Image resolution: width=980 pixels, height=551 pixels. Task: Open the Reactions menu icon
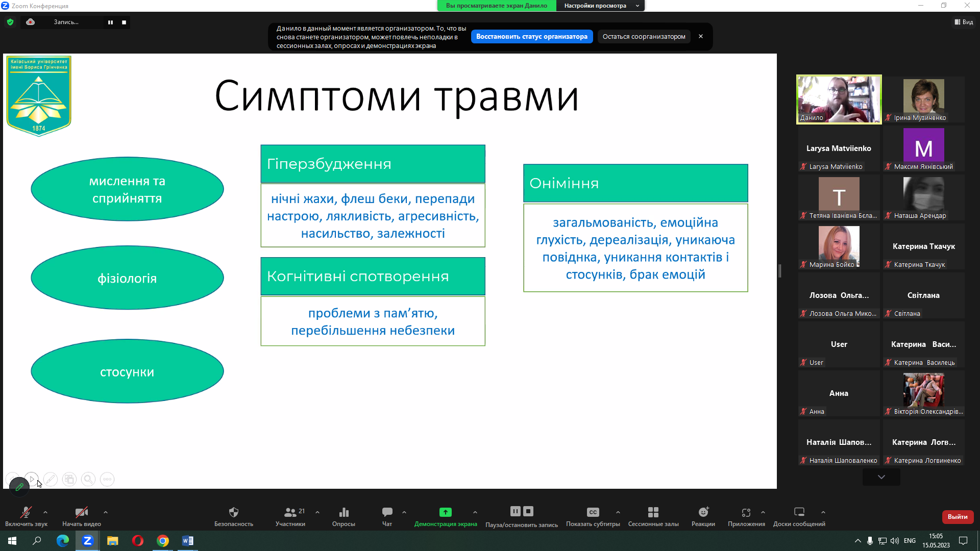pyautogui.click(x=703, y=512)
